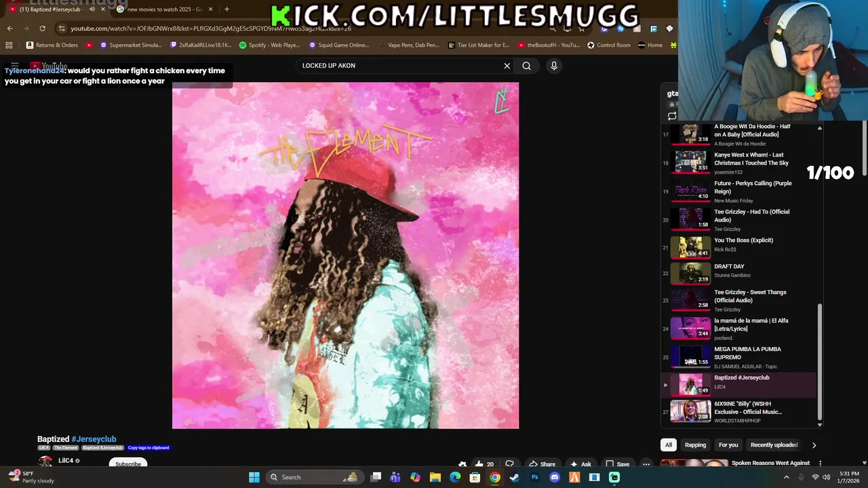Open LilC4 channel name link

click(x=66, y=461)
